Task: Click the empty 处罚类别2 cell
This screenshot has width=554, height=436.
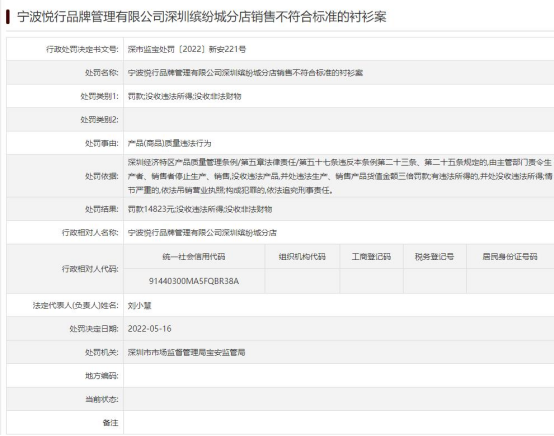Action: tap(338, 120)
